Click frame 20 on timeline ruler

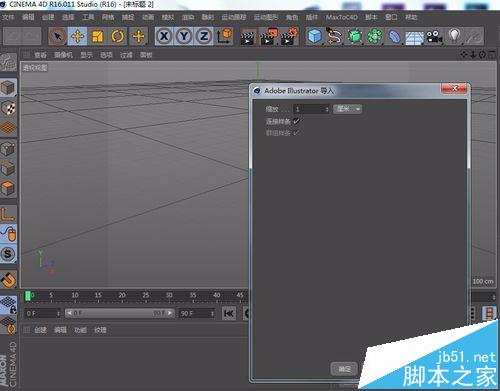pos(122,295)
